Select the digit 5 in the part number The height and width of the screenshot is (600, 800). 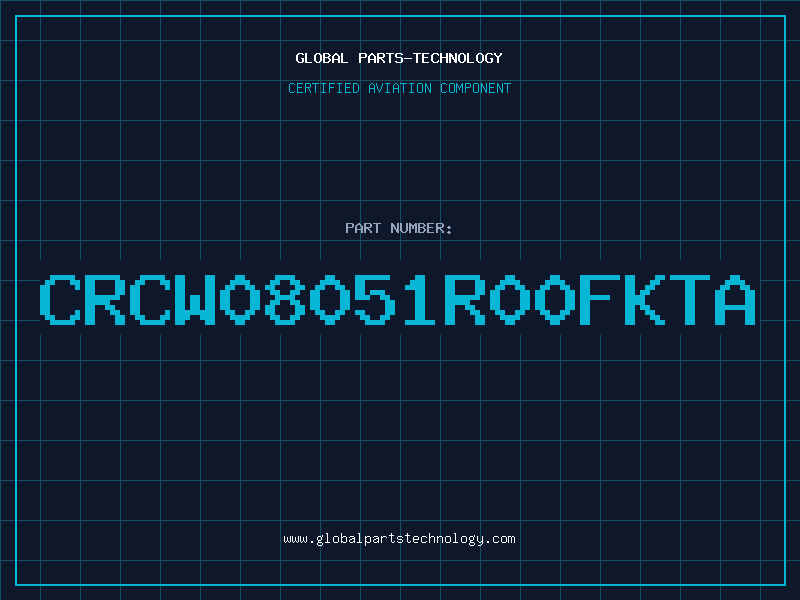click(374, 299)
